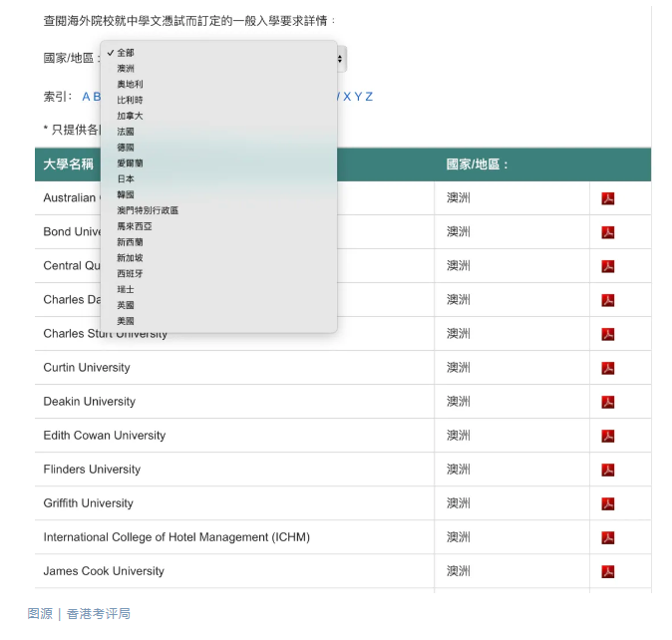Open PDF for Curtin University
This screenshot has width=672, height=640.
tap(607, 368)
